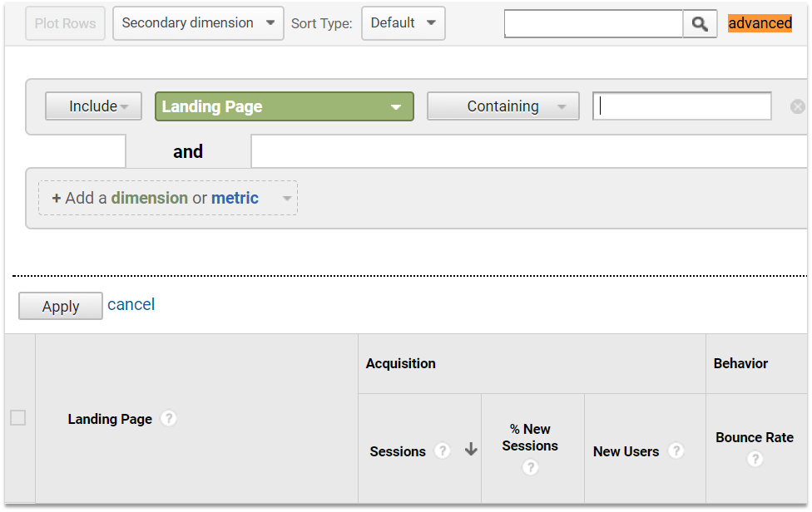Viewport: 812px width, 512px height.
Task: Click the highlighted advanced link
Action: pos(760,23)
